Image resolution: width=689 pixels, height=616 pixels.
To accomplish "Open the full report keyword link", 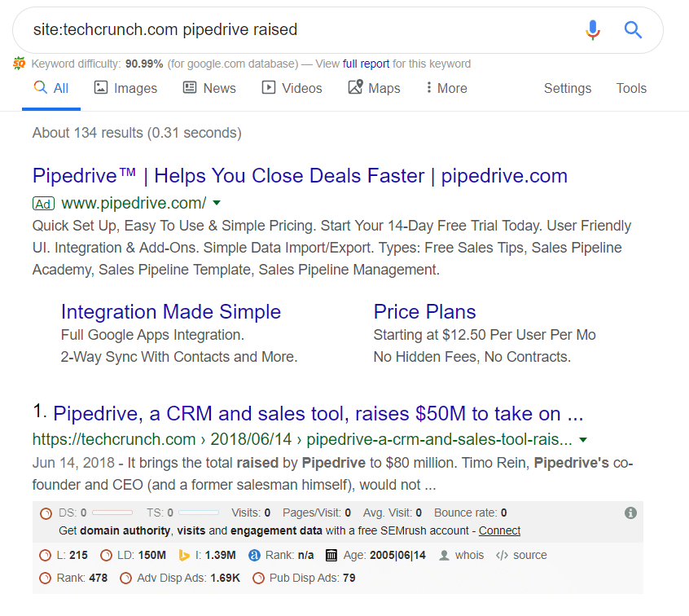I will coord(366,64).
